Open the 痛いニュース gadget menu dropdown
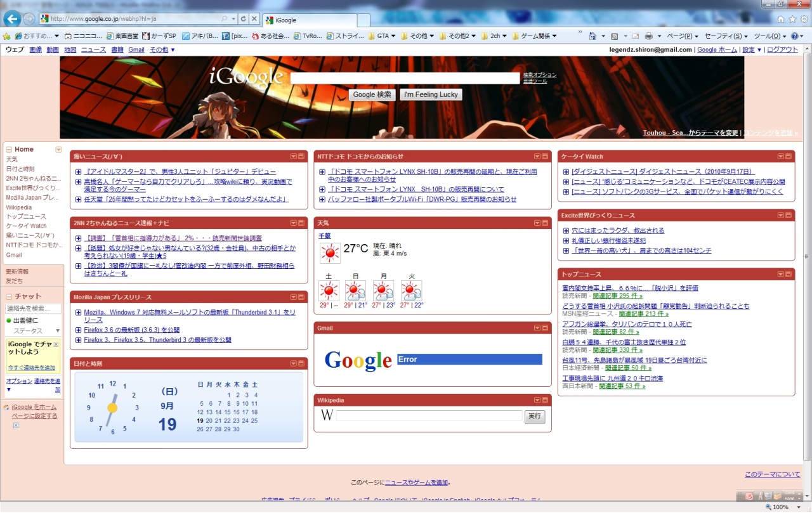 pyautogui.click(x=294, y=156)
